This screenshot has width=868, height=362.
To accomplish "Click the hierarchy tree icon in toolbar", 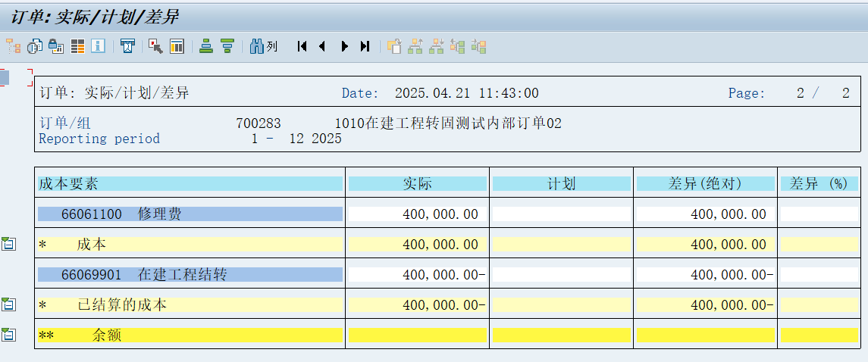I will click(x=14, y=46).
